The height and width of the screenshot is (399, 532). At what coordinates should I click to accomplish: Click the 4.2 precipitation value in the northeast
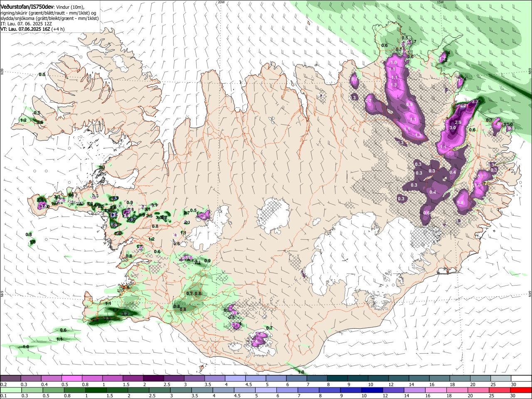click(x=463, y=107)
